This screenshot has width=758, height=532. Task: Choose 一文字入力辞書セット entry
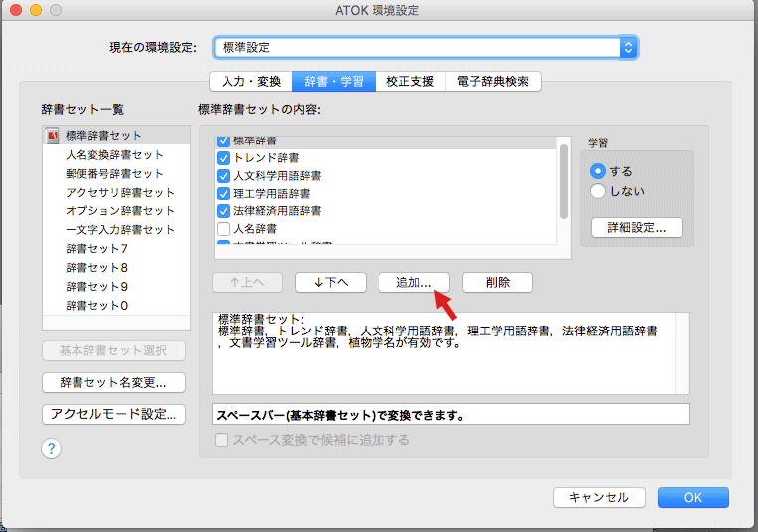point(116,230)
